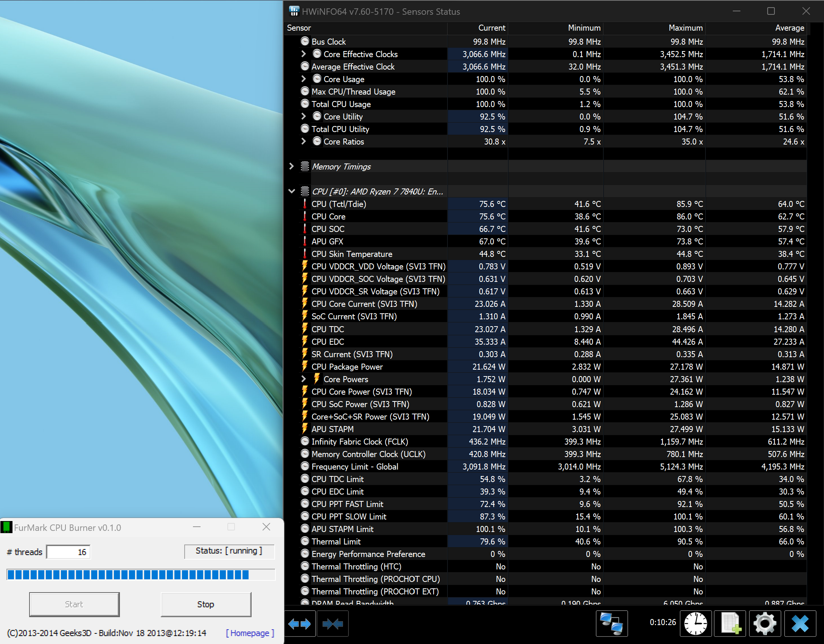824x644 pixels.
Task: Click the blue X close sensors icon
Action: point(800,623)
